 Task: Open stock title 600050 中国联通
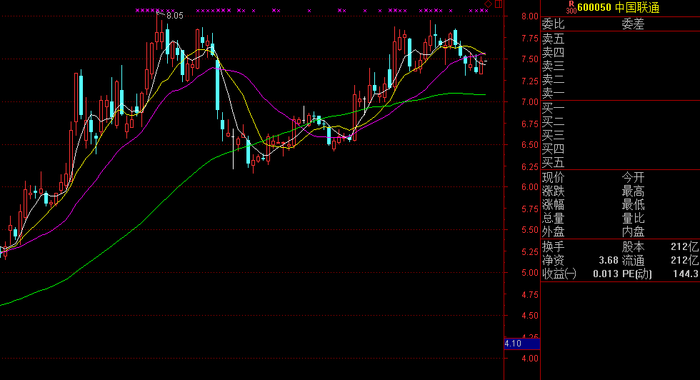tap(618, 8)
